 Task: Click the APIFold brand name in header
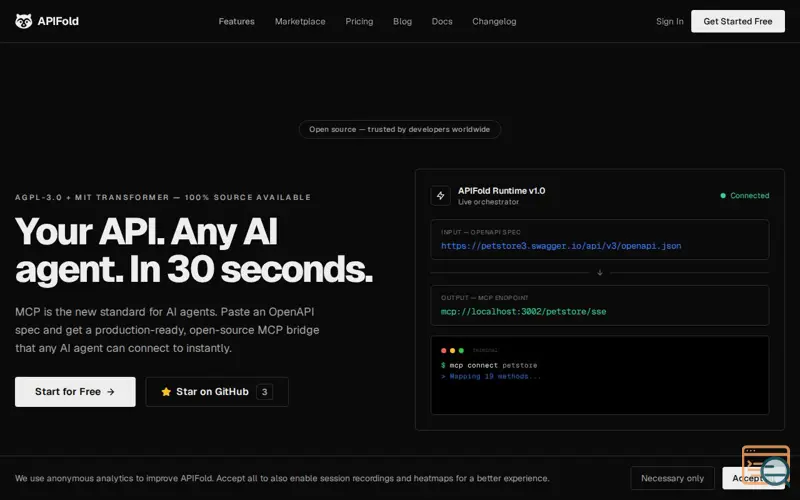58,21
